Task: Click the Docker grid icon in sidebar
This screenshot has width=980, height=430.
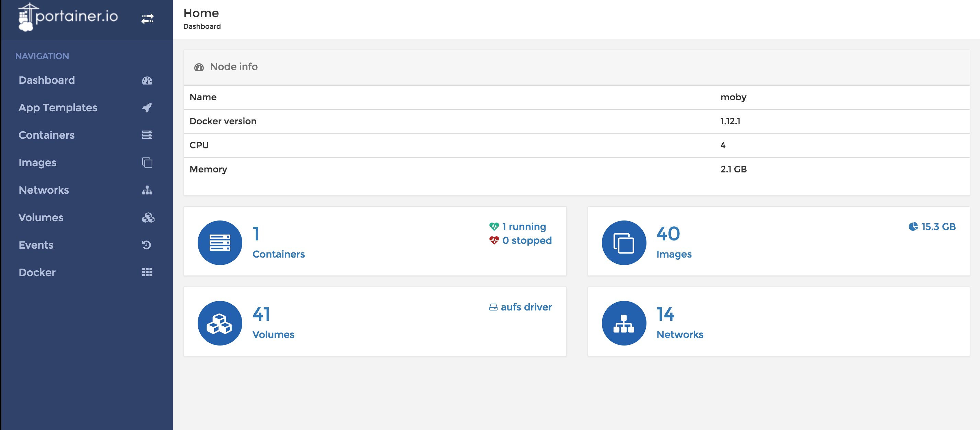Action: click(x=147, y=272)
